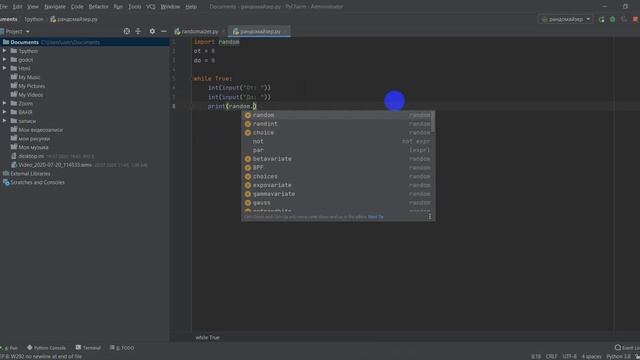
Task: Open the Window menu
Action: click(170, 7)
